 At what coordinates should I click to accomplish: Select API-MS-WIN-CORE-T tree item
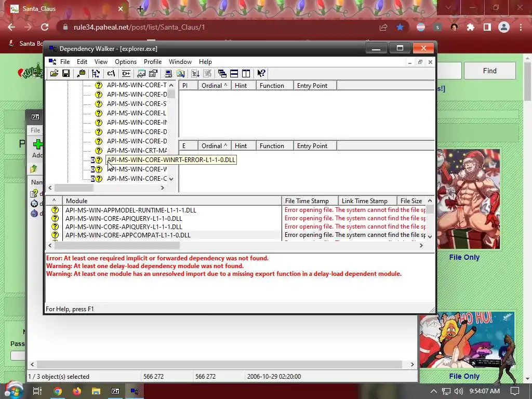[x=137, y=85]
